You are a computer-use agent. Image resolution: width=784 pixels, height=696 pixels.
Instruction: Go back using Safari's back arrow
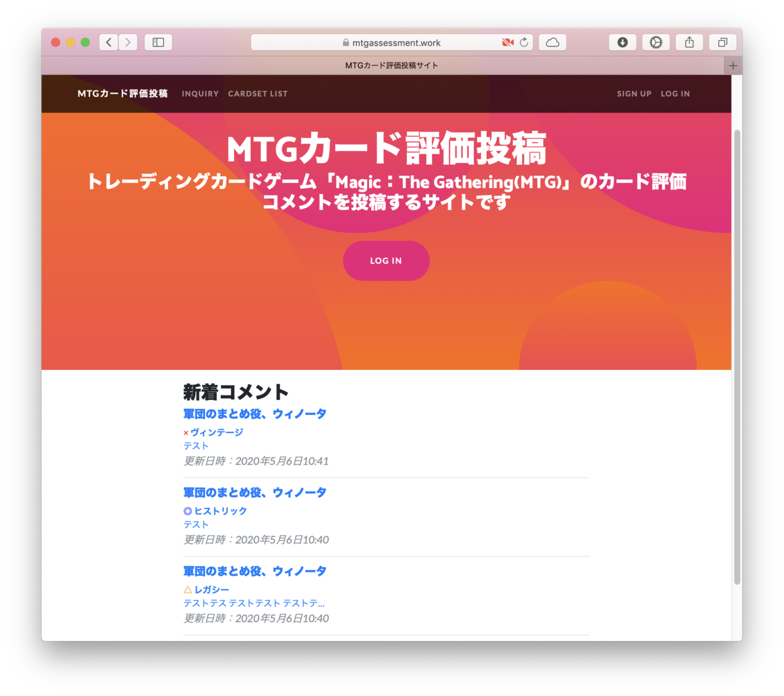coord(108,42)
